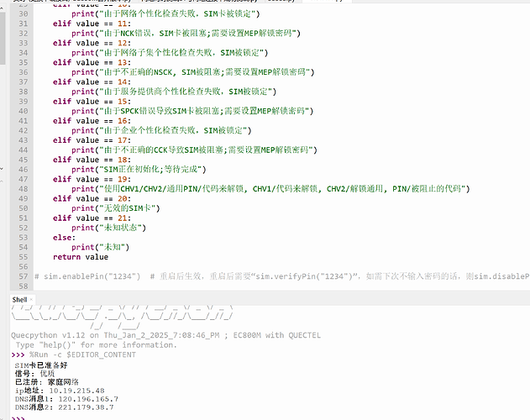The image size is (530, 420).
Task: Click the "elif value == 17:" line
Action: pyautogui.click(x=92, y=140)
